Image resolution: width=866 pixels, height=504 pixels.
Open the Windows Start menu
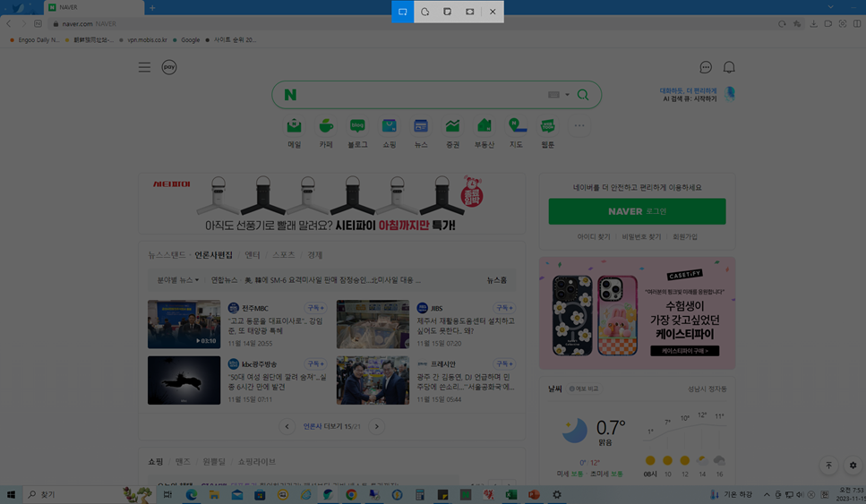pyautogui.click(x=11, y=495)
